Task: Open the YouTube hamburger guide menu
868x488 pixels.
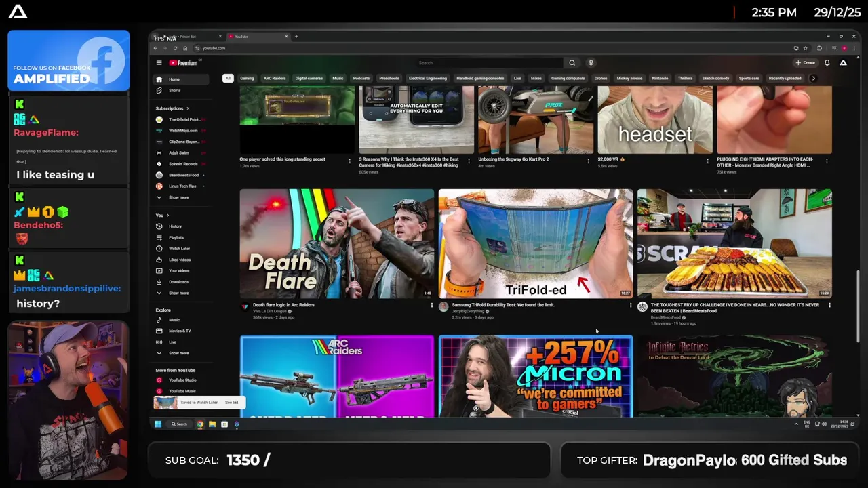Action: (x=159, y=63)
